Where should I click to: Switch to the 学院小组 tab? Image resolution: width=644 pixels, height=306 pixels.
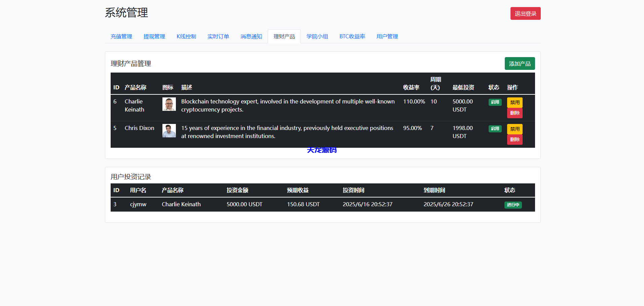(x=317, y=37)
